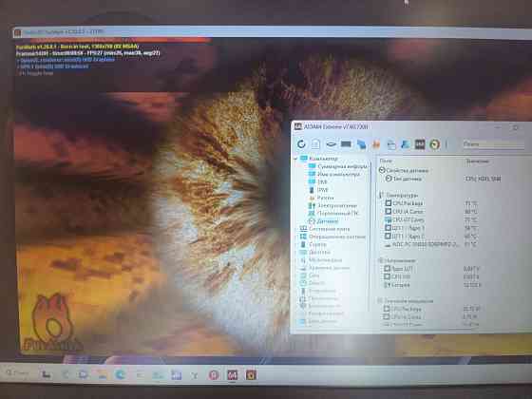Click the green circular toolbar icon
The width and height of the screenshot is (532, 399).
point(435,144)
